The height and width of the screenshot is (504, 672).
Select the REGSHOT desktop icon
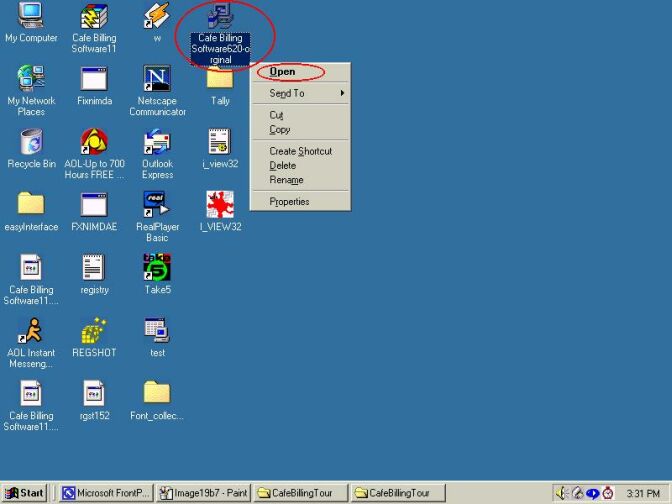click(x=94, y=331)
